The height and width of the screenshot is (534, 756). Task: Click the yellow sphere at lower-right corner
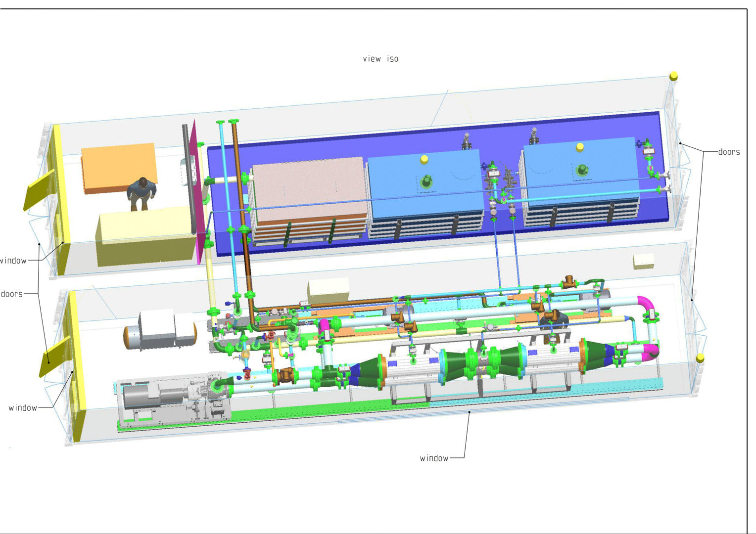point(700,358)
